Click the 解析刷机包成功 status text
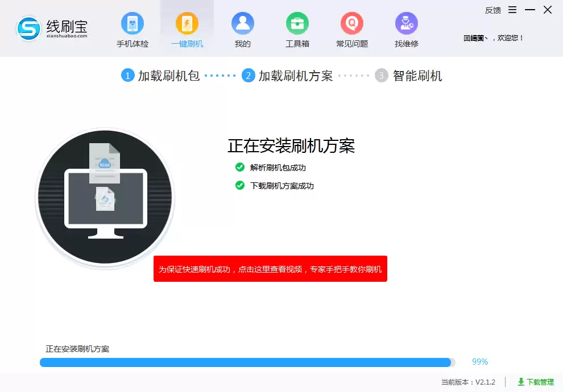Image resolution: width=563 pixels, height=392 pixels. (278, 168)
